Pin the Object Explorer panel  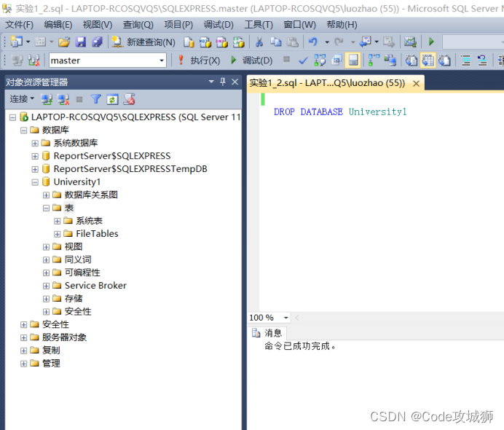[x=223, y=82]
